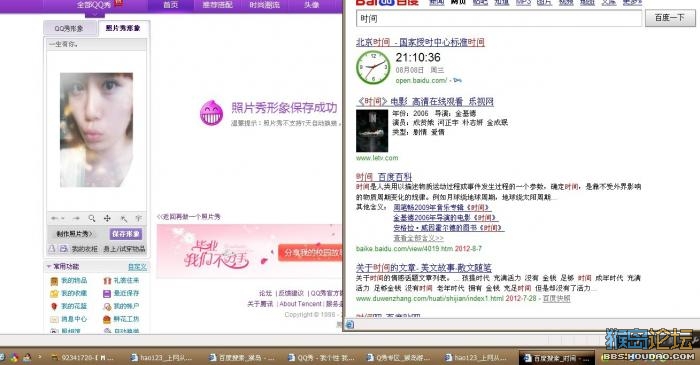
Task: Switch to QQ秀 taskbar window
Action: (x=321, y=357)
